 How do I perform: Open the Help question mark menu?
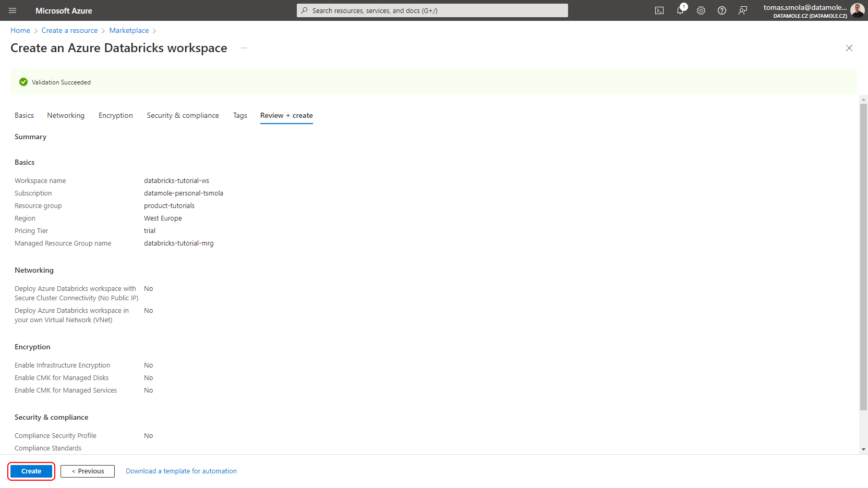pyautogui.click(x=722, y=10)
